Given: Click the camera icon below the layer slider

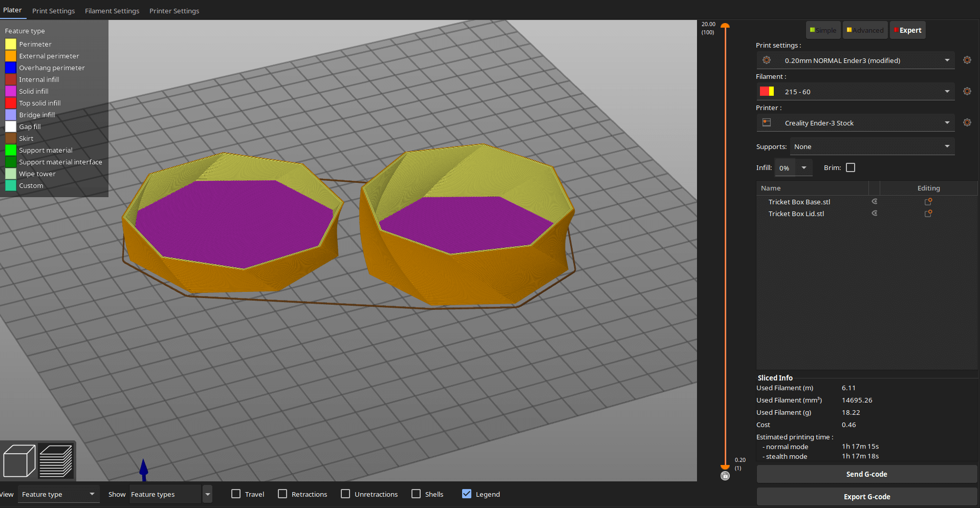Looking at the screenshot, I should [725, 476].
